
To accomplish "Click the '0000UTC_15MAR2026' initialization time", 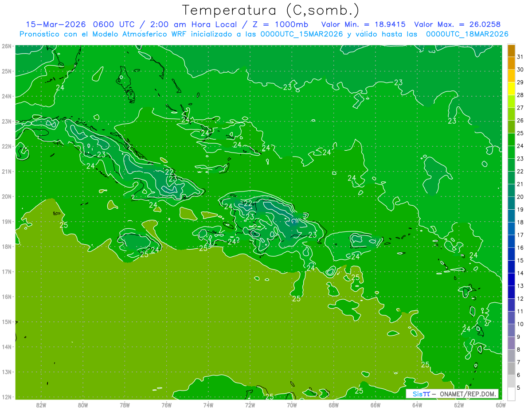I will pos(301,34).
